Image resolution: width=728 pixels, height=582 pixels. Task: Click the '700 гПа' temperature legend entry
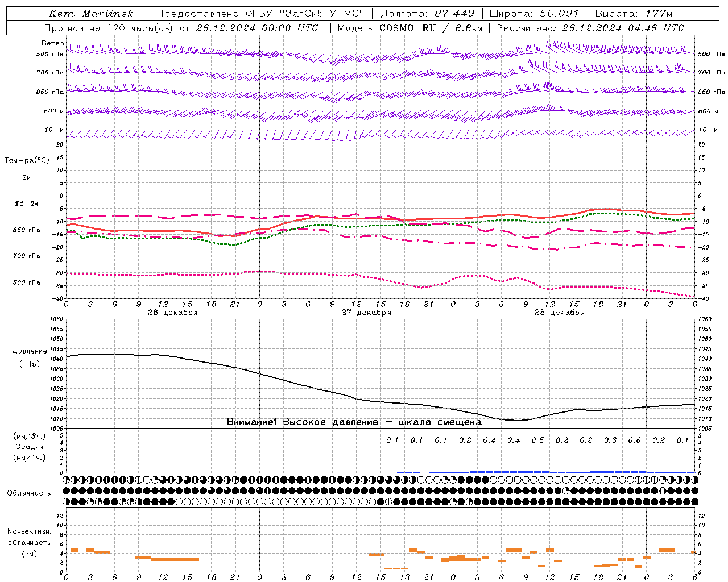point(27,256)
